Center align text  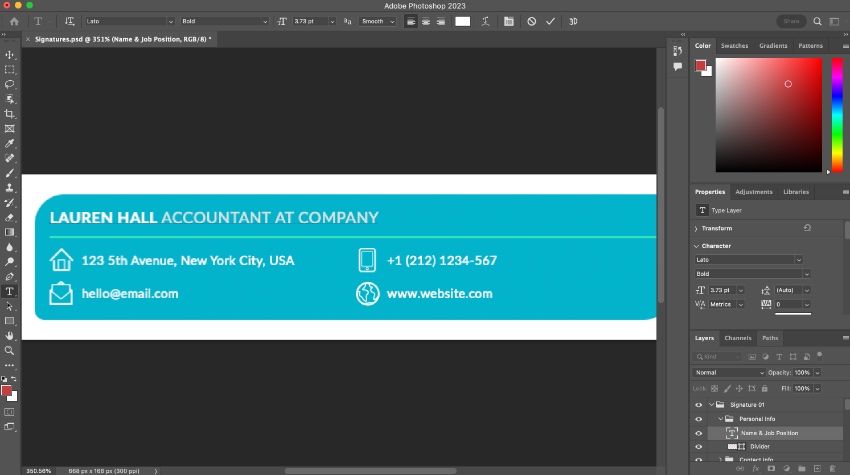(426, 21)
